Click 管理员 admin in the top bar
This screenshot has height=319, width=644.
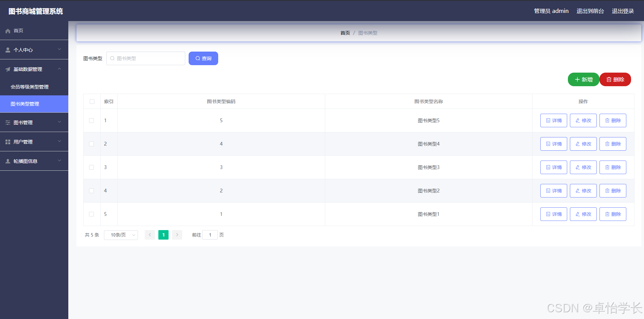coord(551,11)
